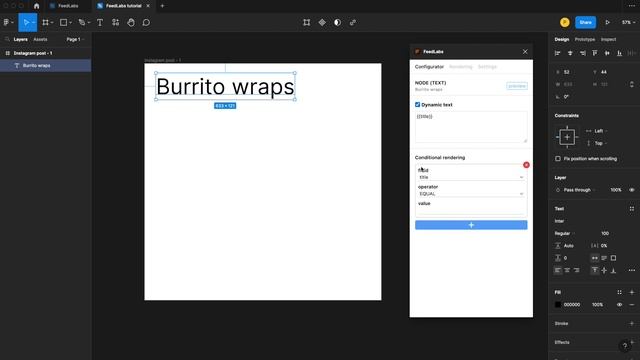
Task: Click the conditional value input field
Action: (x=471, y=211)
